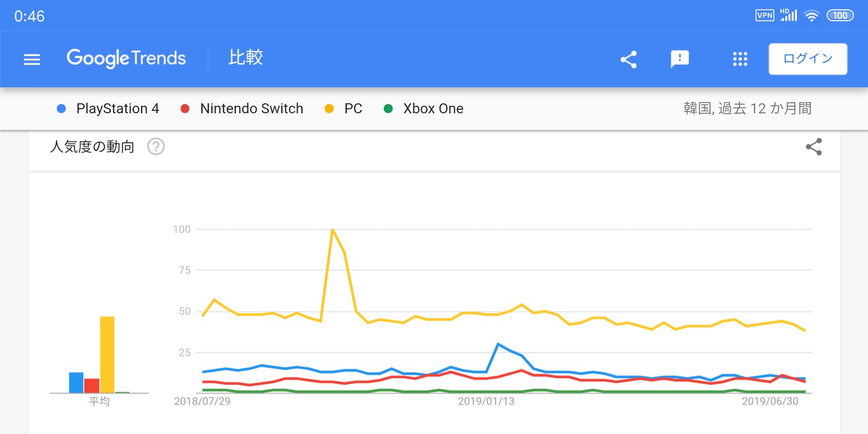This screenshot has height=434, width=868.
Task: Open the 韓国, 過去 12 か月間 filter
Action: tap(747, 108)
